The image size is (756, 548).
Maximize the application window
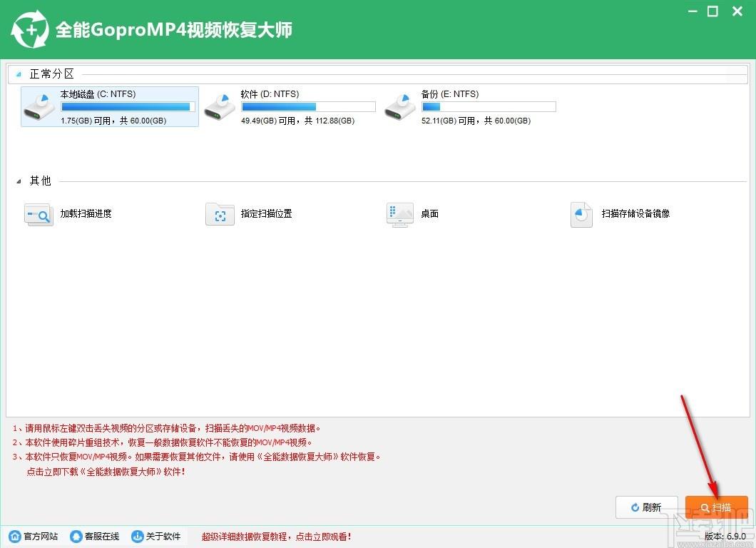pyautogui.click(x=712, y=11)
